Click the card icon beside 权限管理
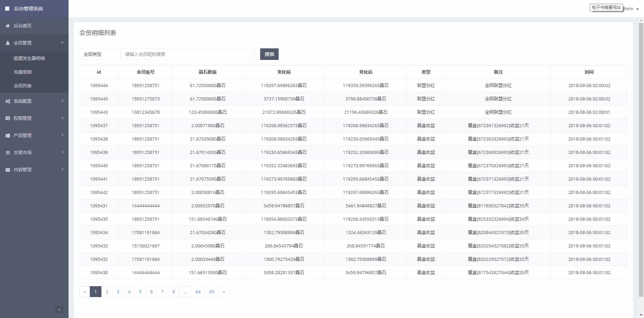The height and width of the screenshot is (318, 644). (x=8, y=118)
